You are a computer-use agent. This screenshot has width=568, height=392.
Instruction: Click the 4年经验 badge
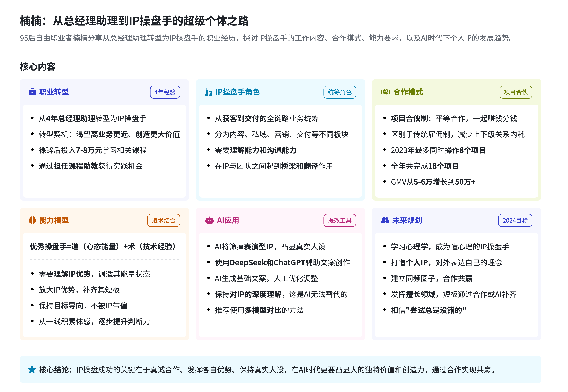[165, 92]
